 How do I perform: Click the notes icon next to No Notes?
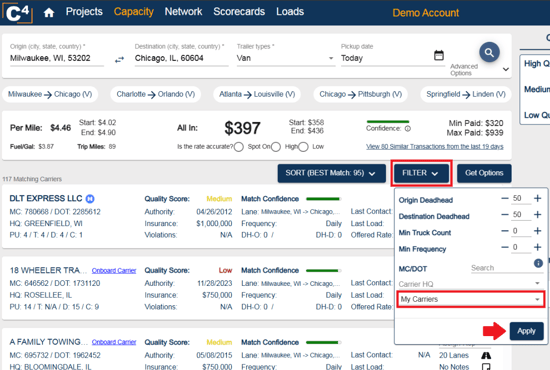[x=486, y=366]
